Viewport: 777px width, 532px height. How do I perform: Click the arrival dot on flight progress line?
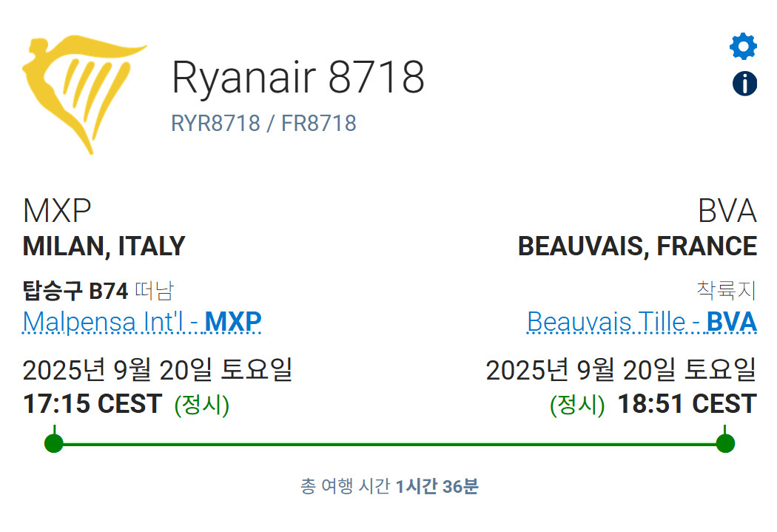click(725, 442)
